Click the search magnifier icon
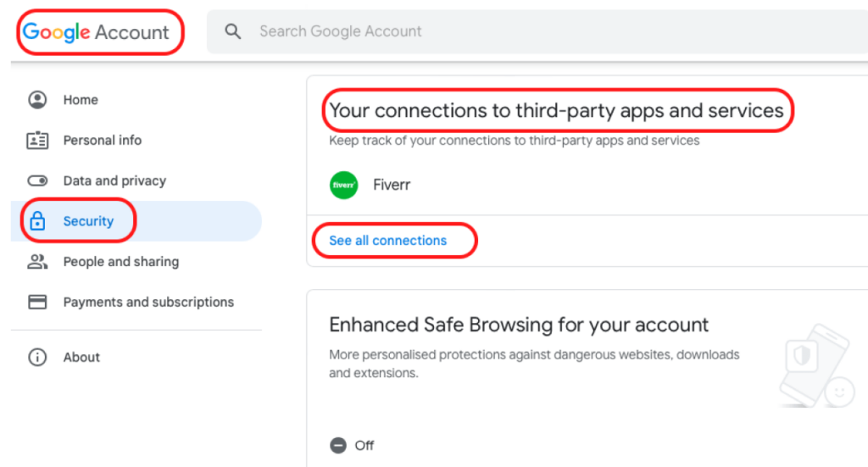Image resolution: width=868 pixels, height=467 pixels. pos(233,31)
